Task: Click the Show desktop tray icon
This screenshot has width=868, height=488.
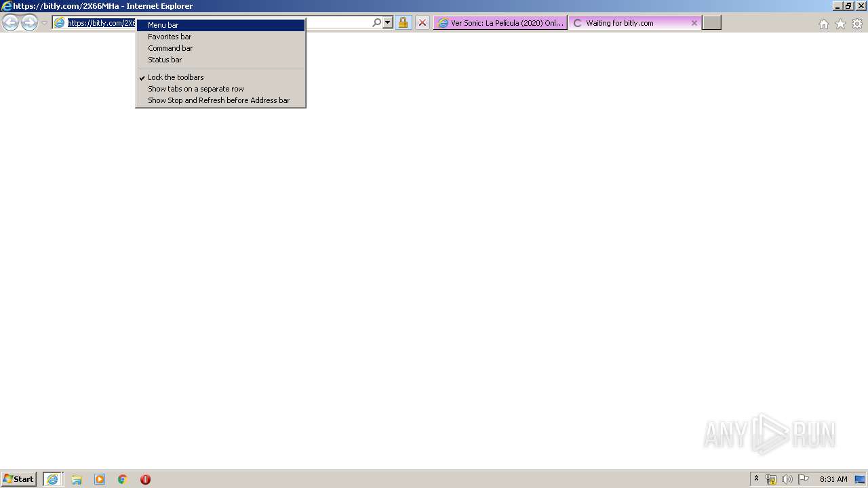Action: [860, 479]
